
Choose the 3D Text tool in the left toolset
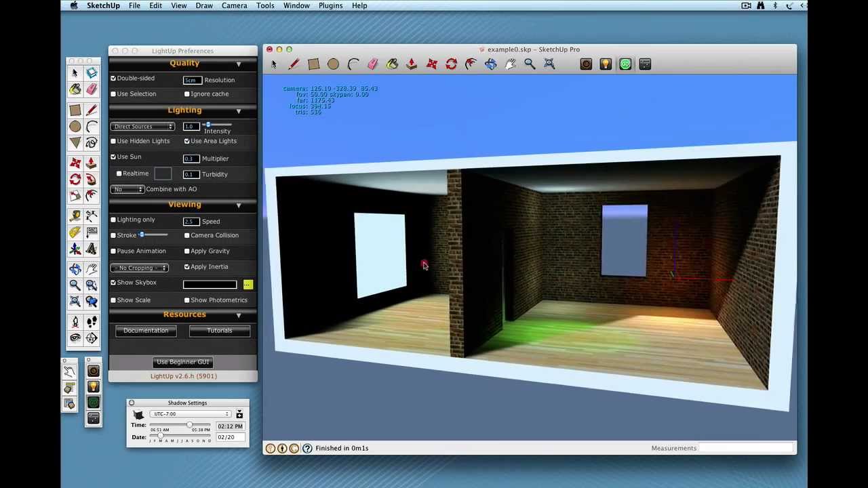(x=92, y=249)
